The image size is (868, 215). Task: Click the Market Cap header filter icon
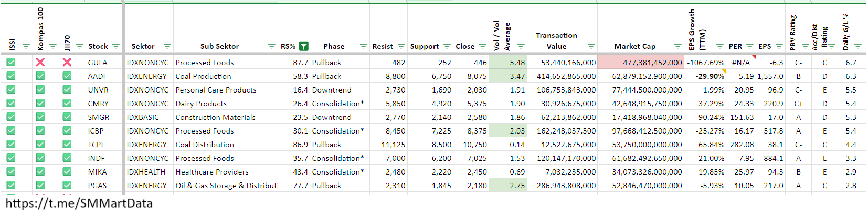[678, 46]
